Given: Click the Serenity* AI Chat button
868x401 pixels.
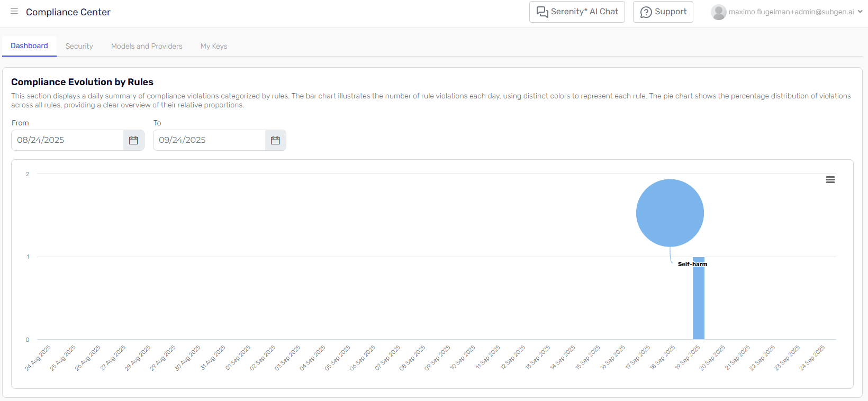Looking at the screenshot, I should 577,12.
